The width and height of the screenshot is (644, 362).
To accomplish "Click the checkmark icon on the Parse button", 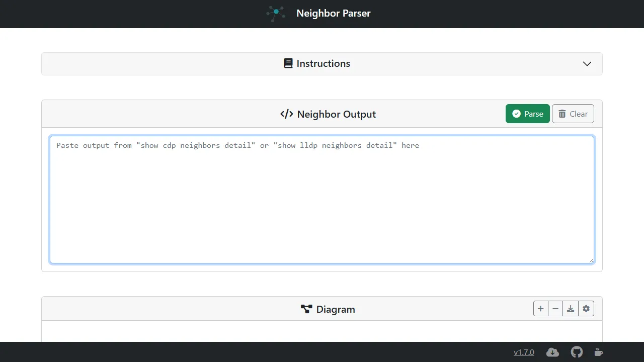I will pyautogui.click(x=516, y=114).
